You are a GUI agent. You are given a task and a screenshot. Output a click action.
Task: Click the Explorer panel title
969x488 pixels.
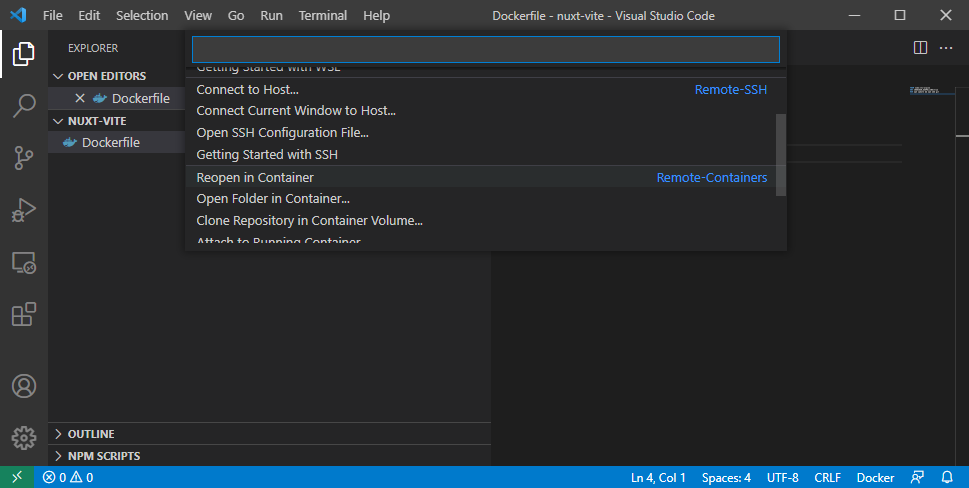tap(93, 48)
